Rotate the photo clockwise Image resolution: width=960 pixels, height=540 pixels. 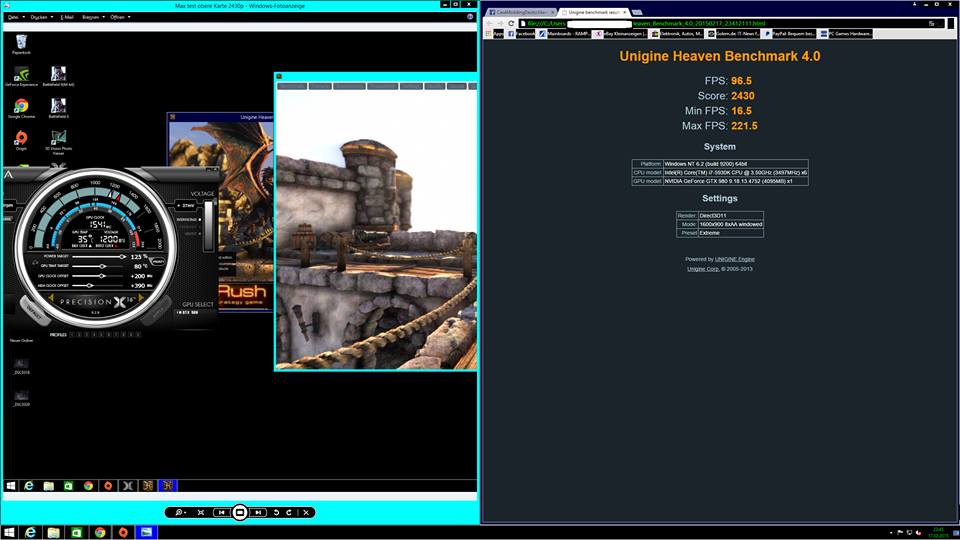pyautogui.click(x=289, y=512)
